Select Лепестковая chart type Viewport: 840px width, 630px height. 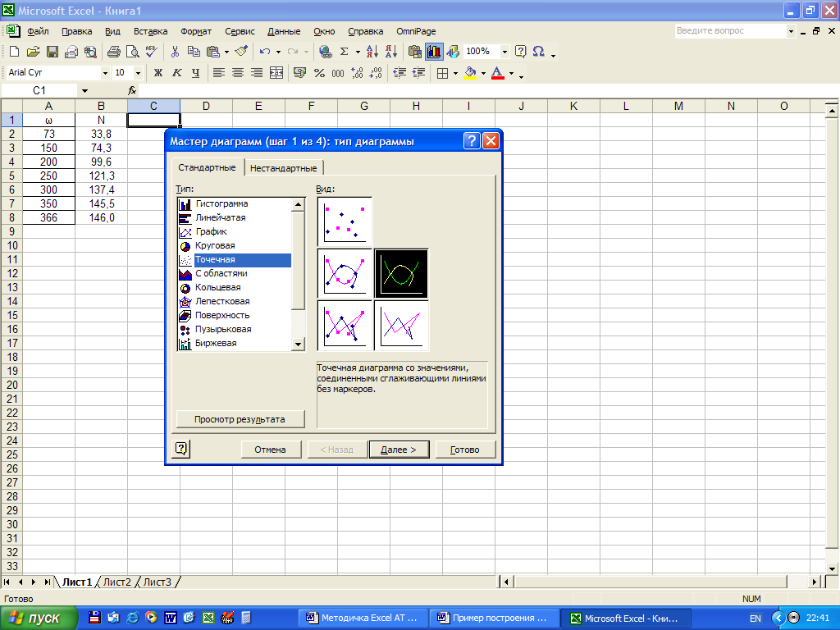(x=235, y=301)
